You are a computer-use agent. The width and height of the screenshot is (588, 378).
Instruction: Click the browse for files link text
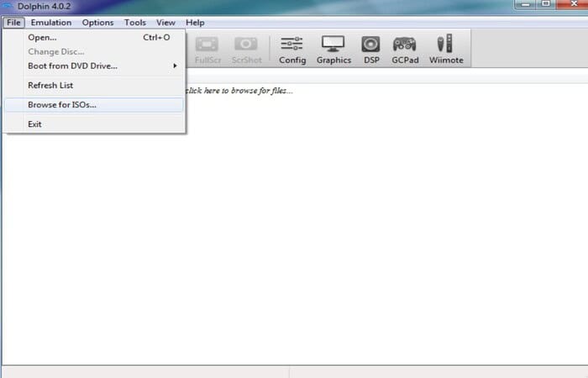[239, 91]
